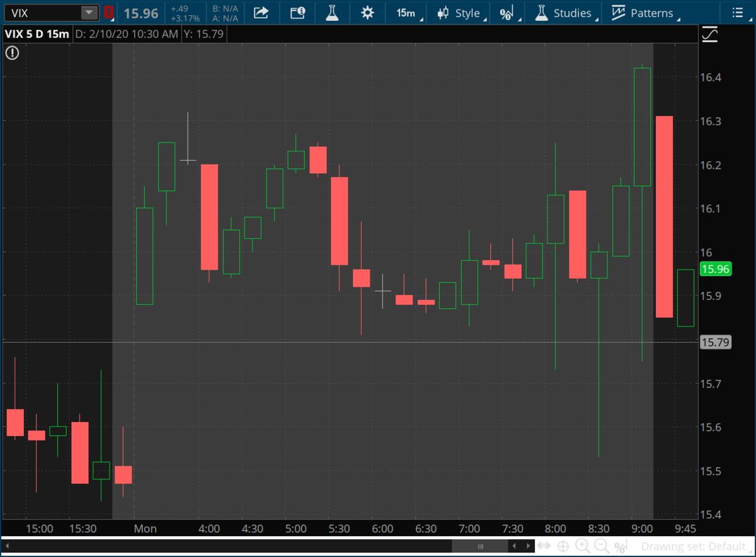Open the Patterns menu
Screen dimensions: 756x557
click(646, 13)
